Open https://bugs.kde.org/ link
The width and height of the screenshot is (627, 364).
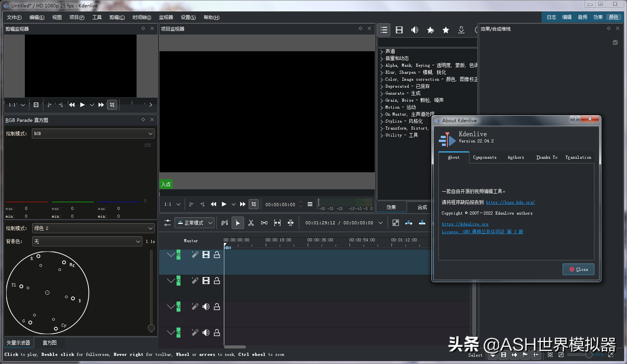point(510,202)
